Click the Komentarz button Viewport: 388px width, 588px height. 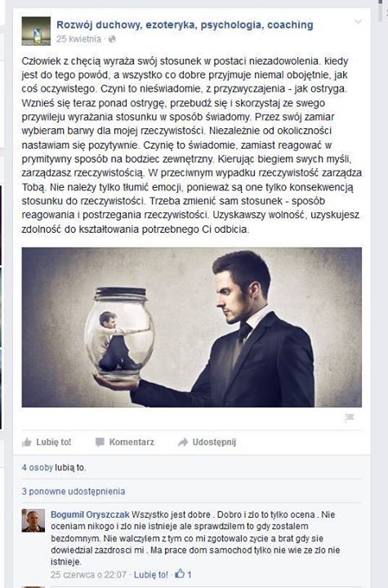pyautogui.click(x=132, y=442)
